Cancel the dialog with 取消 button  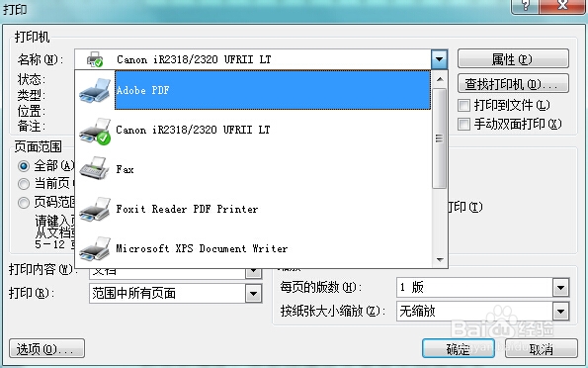point(542,349)
